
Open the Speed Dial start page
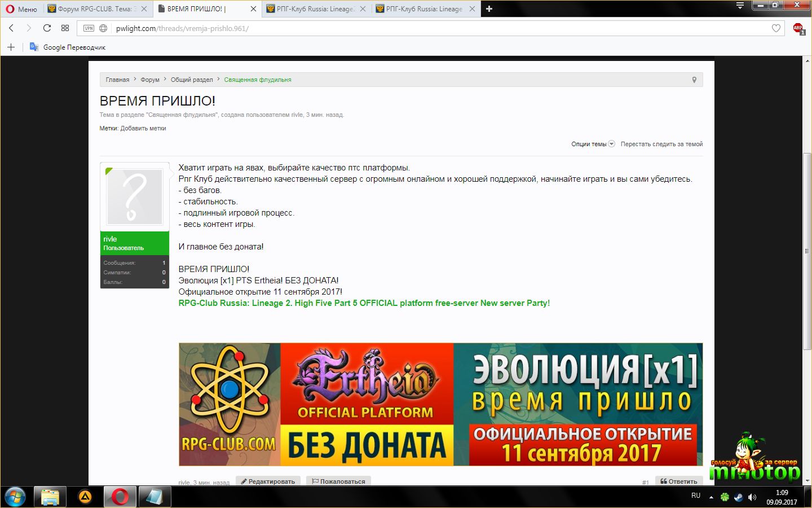65,28
